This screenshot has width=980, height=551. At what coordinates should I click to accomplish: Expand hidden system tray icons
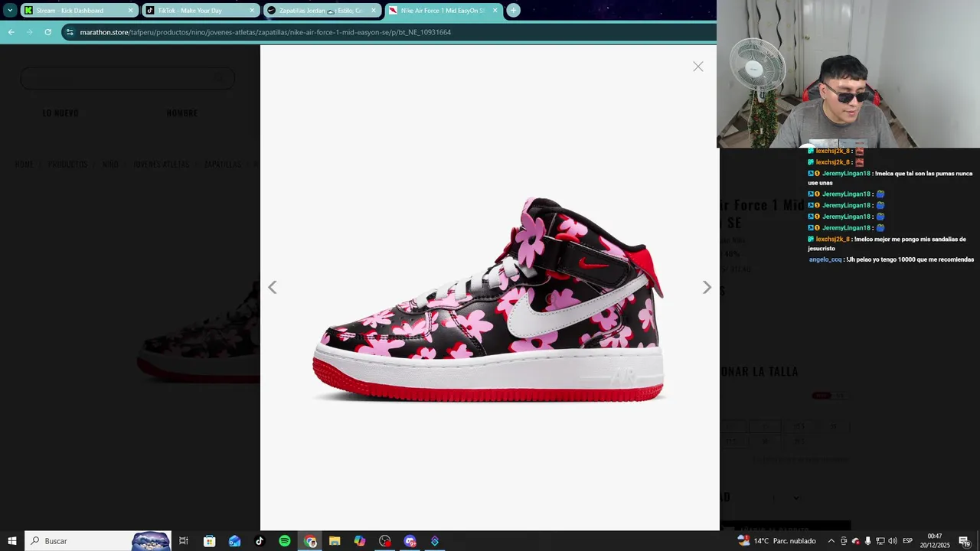click(x=831, y=541)
